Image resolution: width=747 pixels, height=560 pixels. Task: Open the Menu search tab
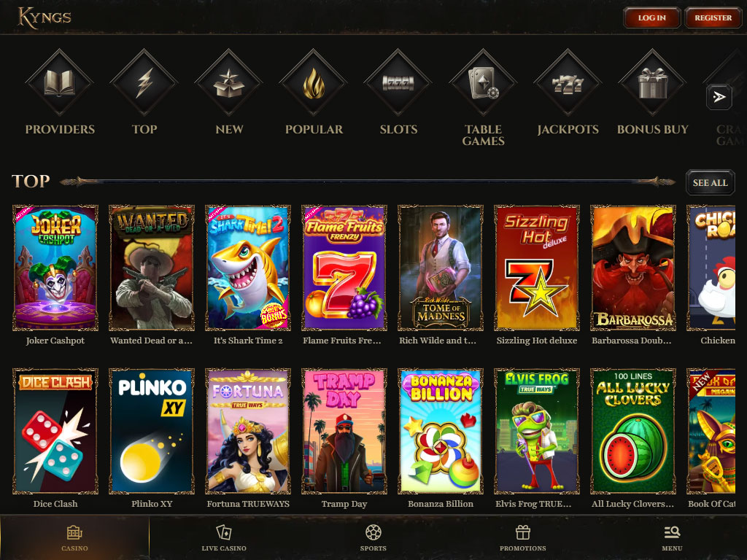pos(672,538)
